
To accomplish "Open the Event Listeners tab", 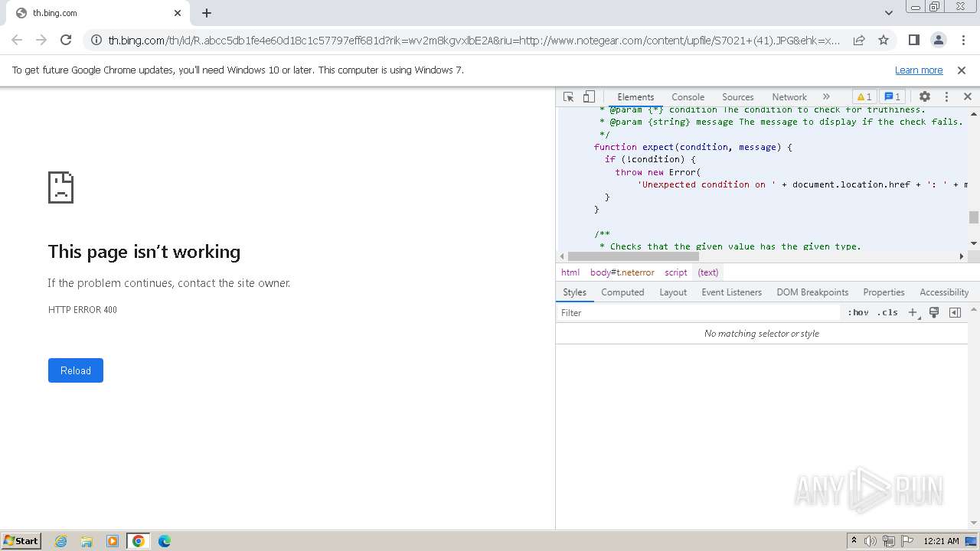I will [x=732, y=292].
